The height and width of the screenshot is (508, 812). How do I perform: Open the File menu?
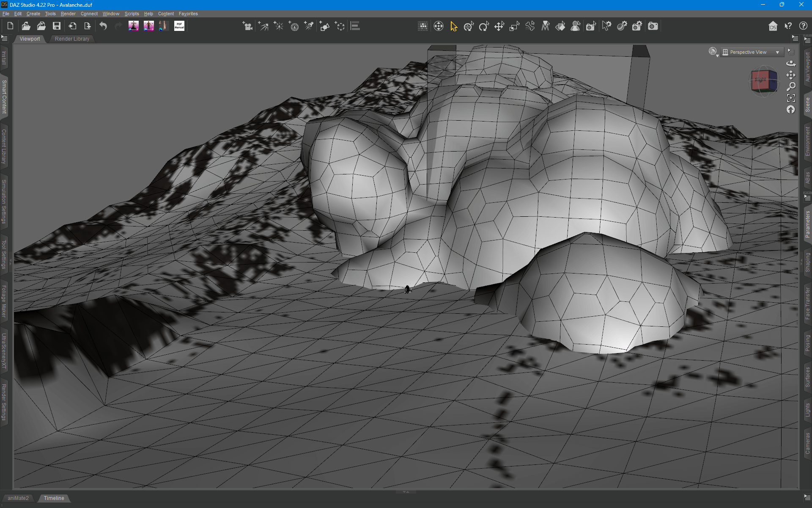click(6, 14)
